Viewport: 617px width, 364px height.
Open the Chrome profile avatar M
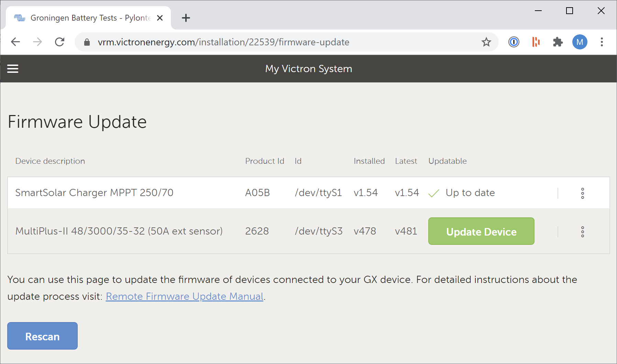click(x=580, y=42)
